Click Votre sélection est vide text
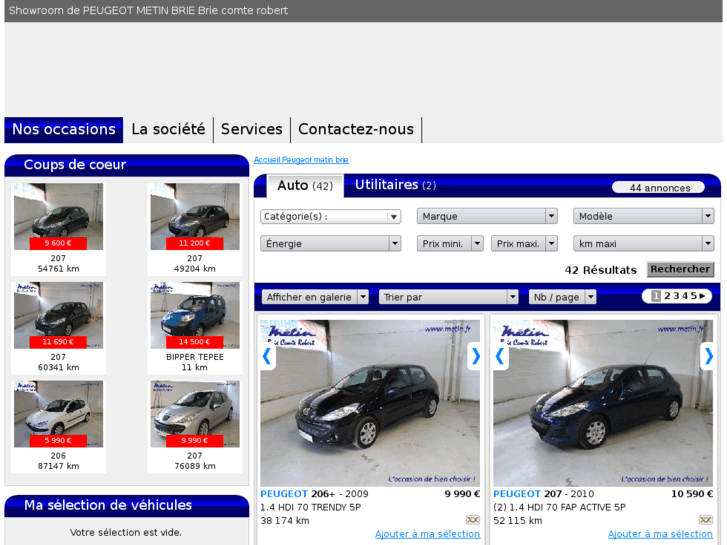The height and width of the screenshot is (545, 727). pyautogui.click(x=126, y=532)
